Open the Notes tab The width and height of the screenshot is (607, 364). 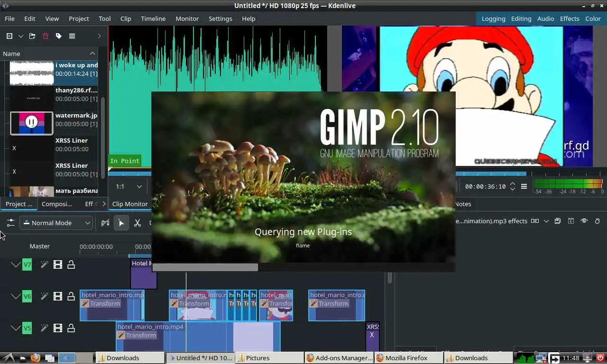463,204
